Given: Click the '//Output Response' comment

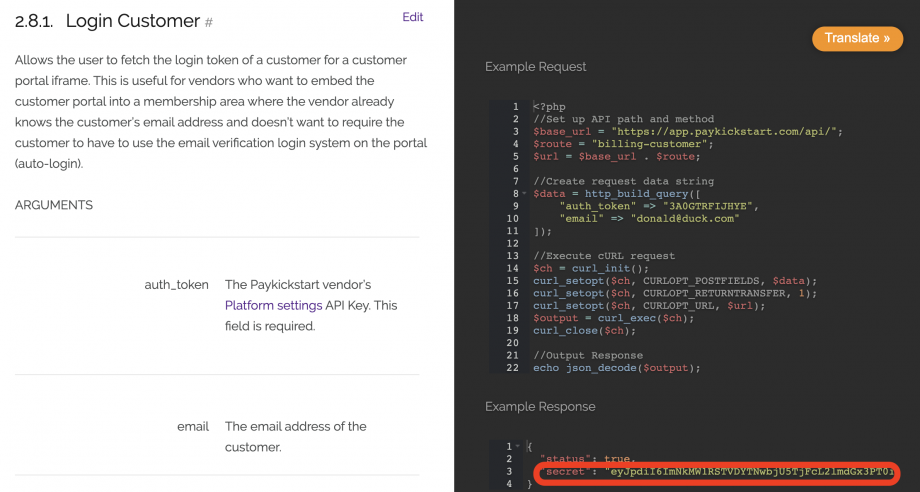Looking at the screenshot, I should (x=588, y=355).
